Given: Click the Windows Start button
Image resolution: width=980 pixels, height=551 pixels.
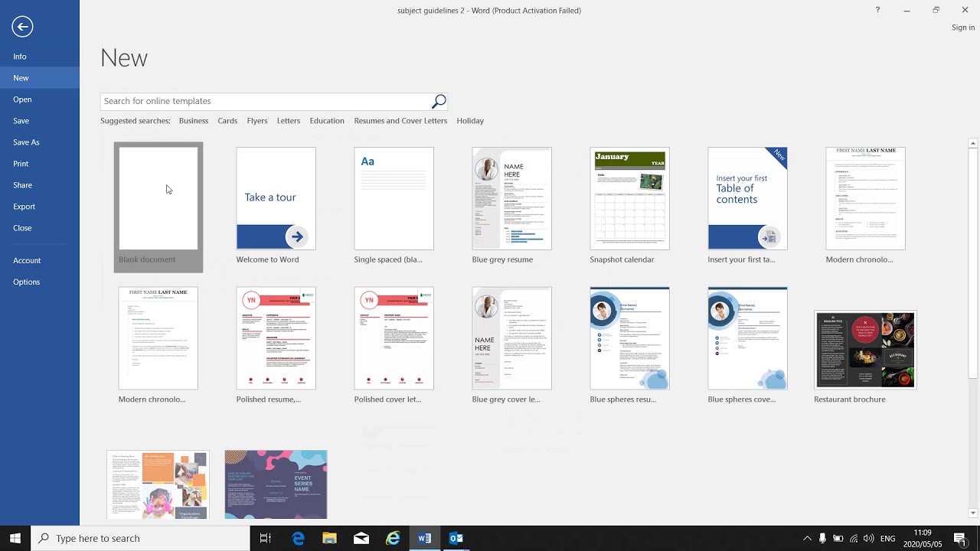Looking at the screenshot, I should (x=15, y=538).
